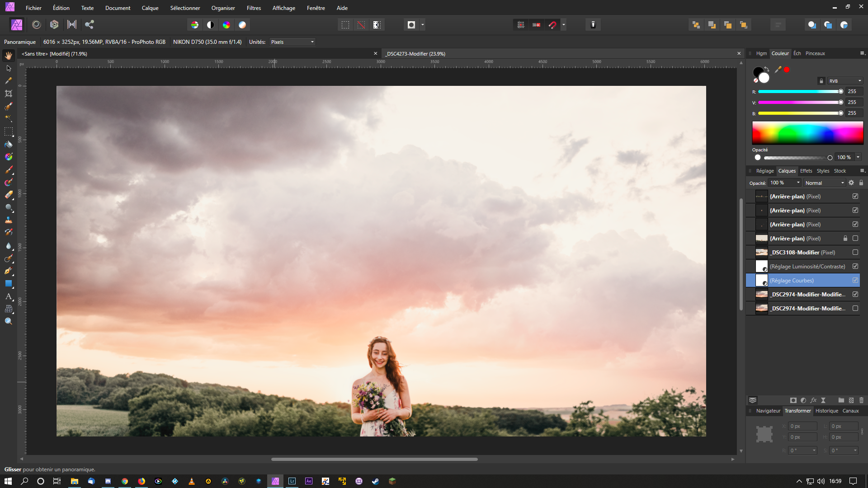Click the delete layer trash icon
Image resolution: width=868 pixels, height=488 pixels.
pyautogui.click(x=861, y=400)
